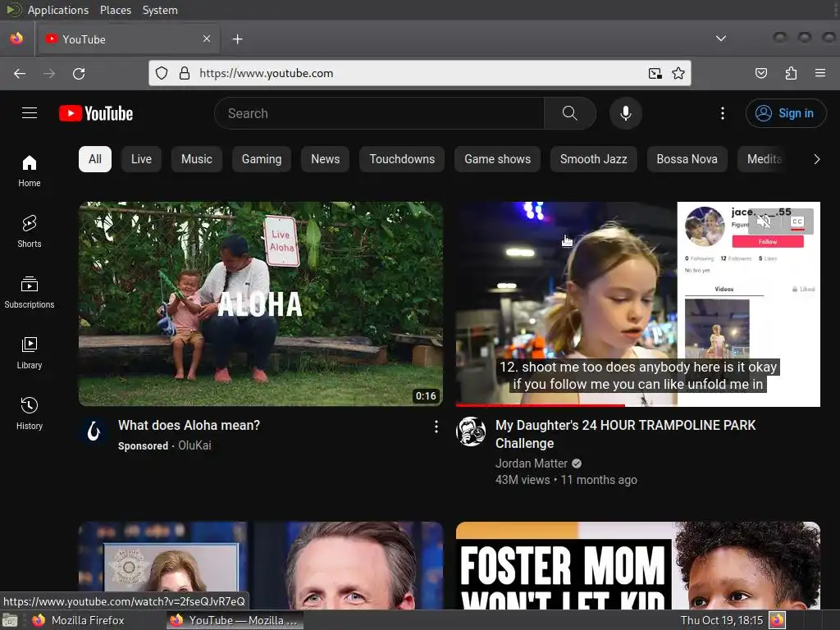List all tabs dropdown arrow
Viewport: 840px width, 630px height.
pyautogui.click(x=721, y=39)
